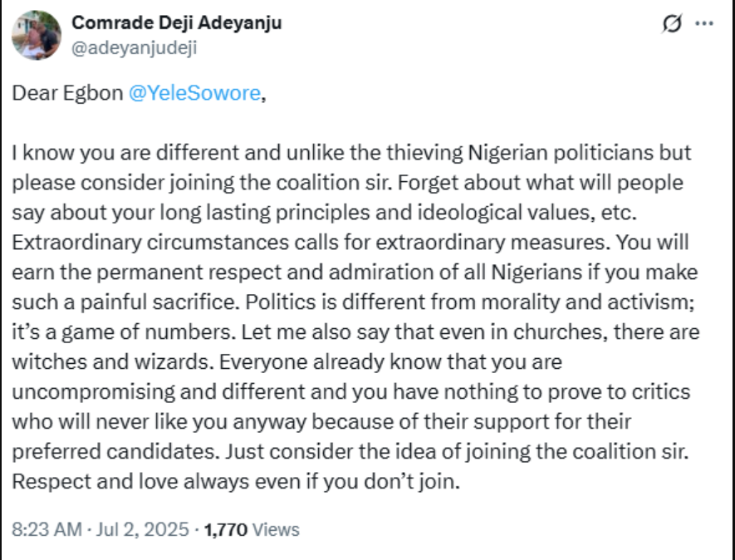Viewport: 735px width, 560px height.
Task: Click the @adeyanjudeji handle
Action: click(135, 48)
